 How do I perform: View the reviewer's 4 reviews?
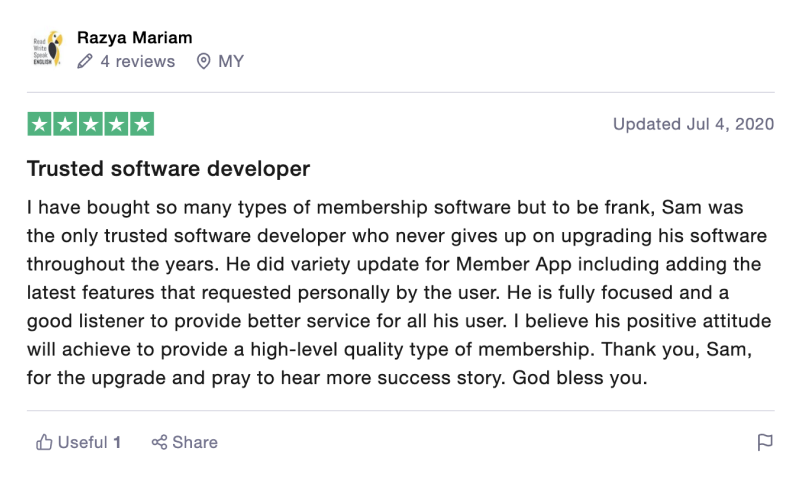click(x=138, y=61)
